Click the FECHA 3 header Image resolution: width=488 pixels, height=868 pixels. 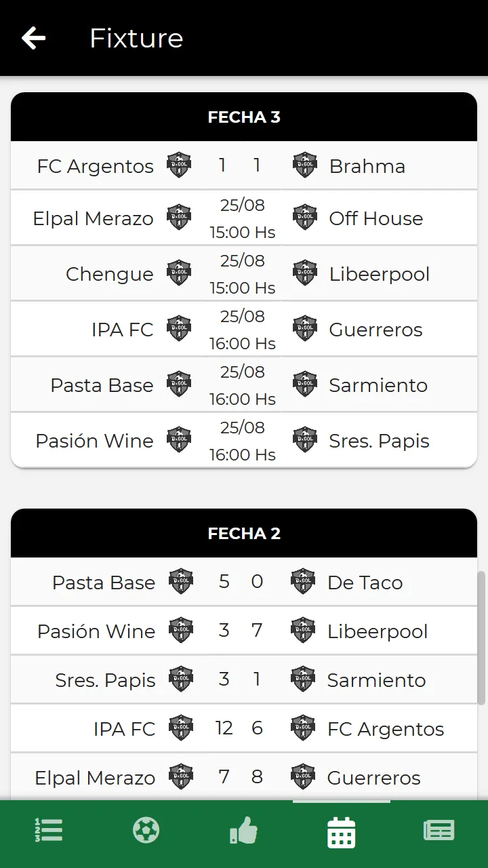(x=244, y=117)
